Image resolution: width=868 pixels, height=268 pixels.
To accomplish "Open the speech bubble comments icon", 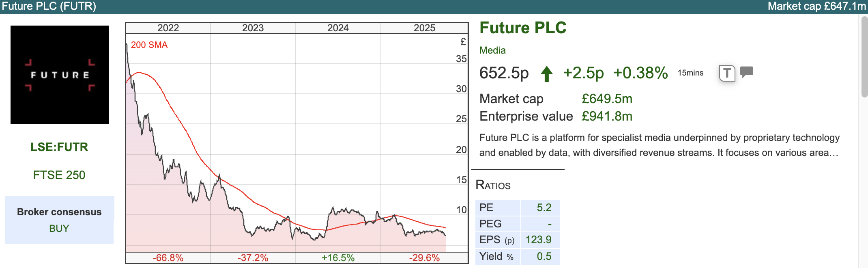I will click(x=746, y=72).
